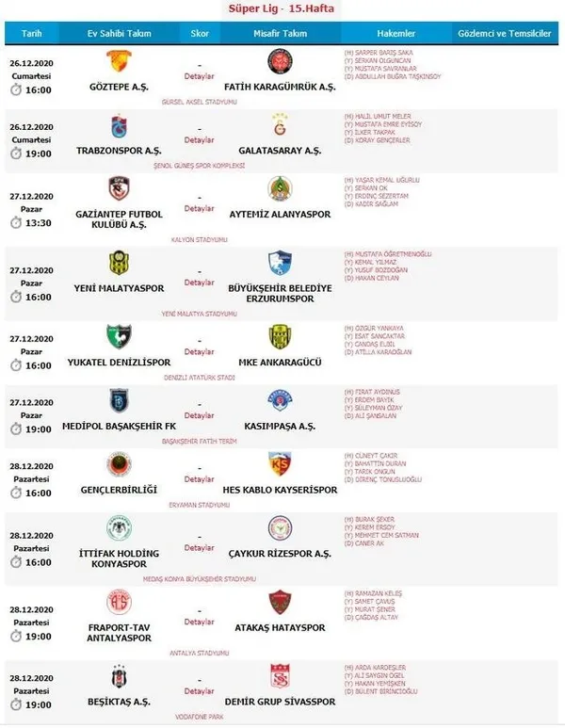Click the Hes Kablo Kayserispor KS logo
Screen dimensions: 565x728
(x=280, y=463)
